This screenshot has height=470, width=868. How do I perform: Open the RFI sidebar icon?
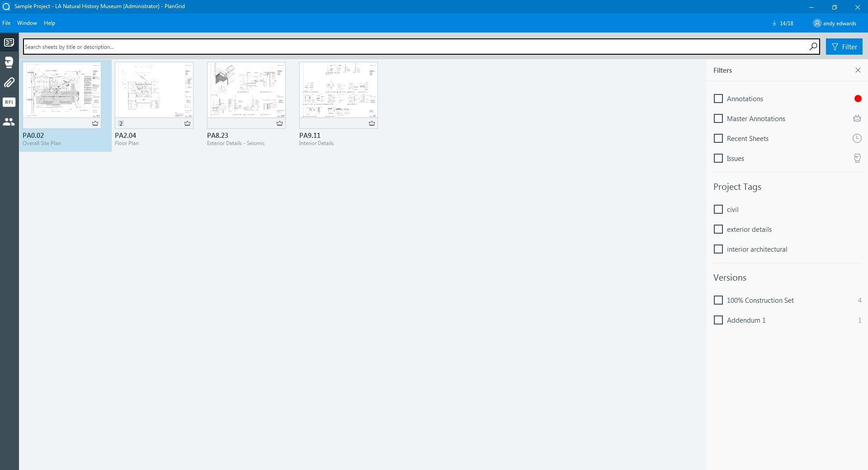click(x=9, y=102)
